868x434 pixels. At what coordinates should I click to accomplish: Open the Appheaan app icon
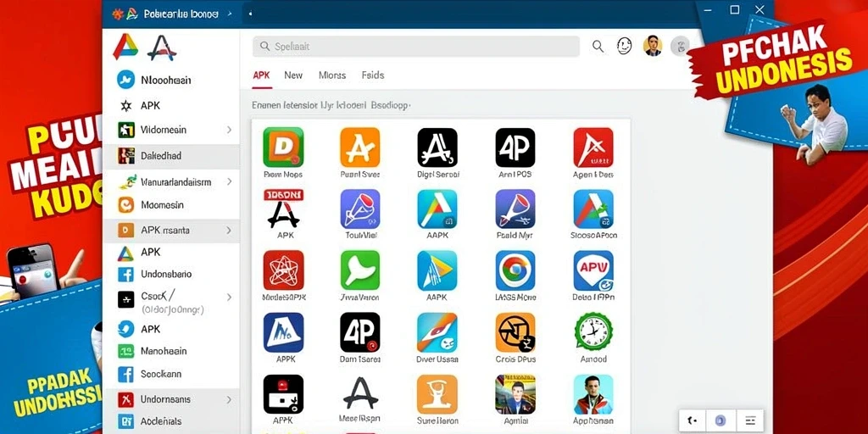pos(593,394)
